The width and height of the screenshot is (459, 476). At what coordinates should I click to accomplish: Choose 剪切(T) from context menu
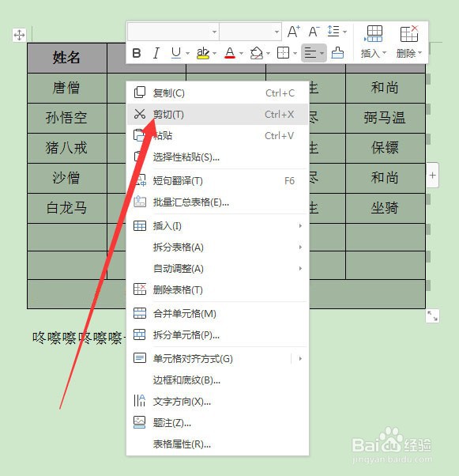click(217, 114)
